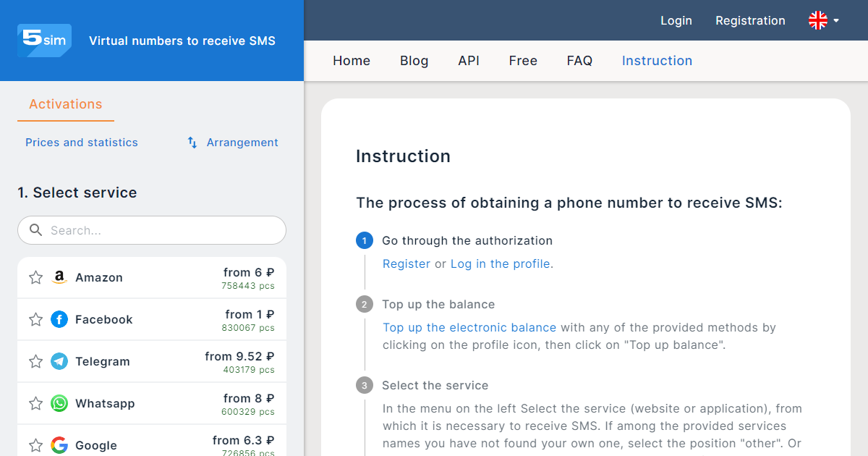Screen dimensions: 868x456
Task: Click the 'Go through the authorization' step heading
Action: [467, 241]
